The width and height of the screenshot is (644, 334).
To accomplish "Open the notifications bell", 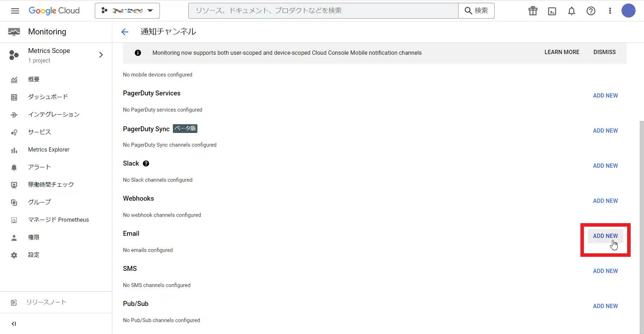I will pos(572,11).
